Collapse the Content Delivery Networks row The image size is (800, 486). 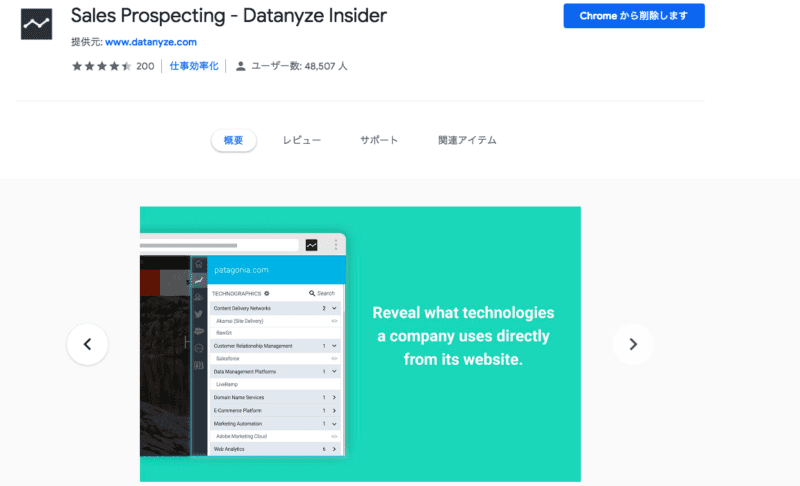pyautogui.click(x=274, y=308)
